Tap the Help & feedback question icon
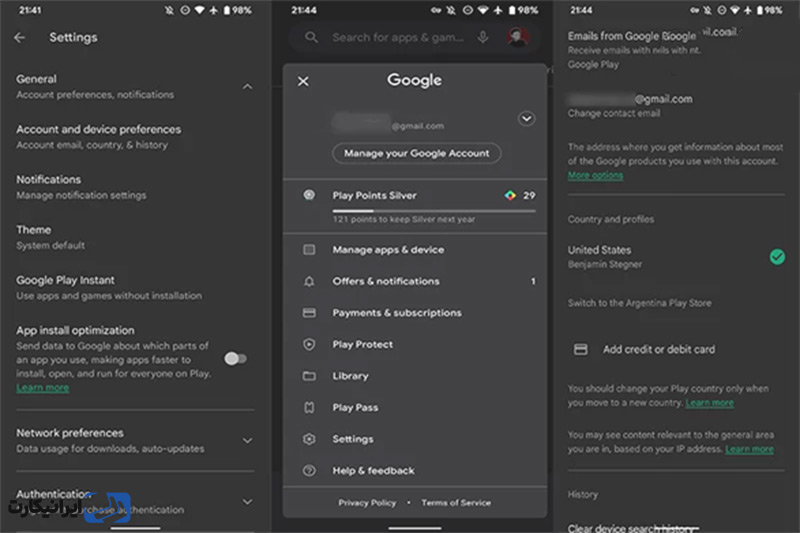 (x=309, y=471)
